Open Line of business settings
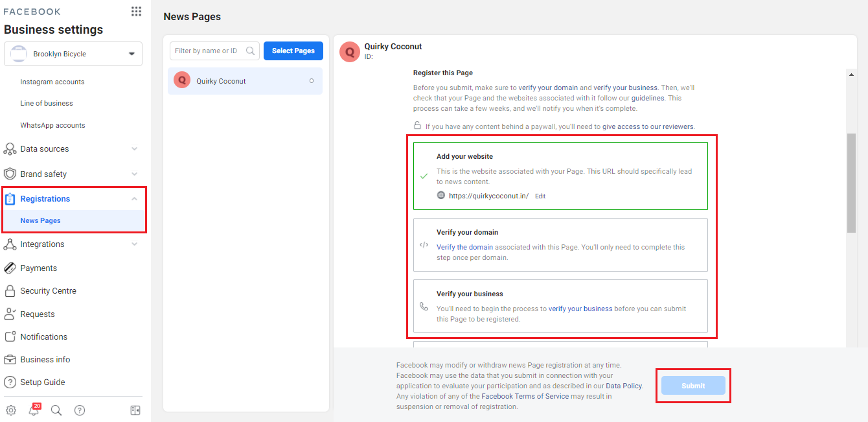This screenshot has width=868, height=422. pyautogui.click(x=47, y=103)
